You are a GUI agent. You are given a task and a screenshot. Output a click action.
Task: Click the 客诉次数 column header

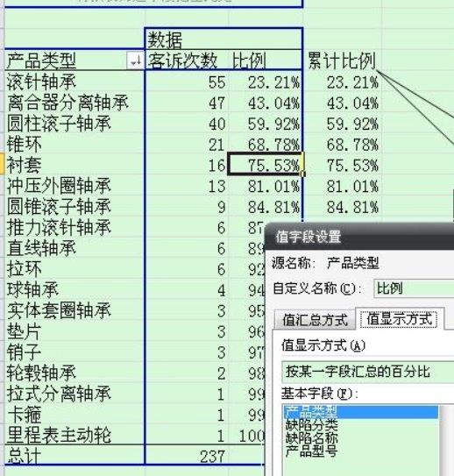[182, 60]
